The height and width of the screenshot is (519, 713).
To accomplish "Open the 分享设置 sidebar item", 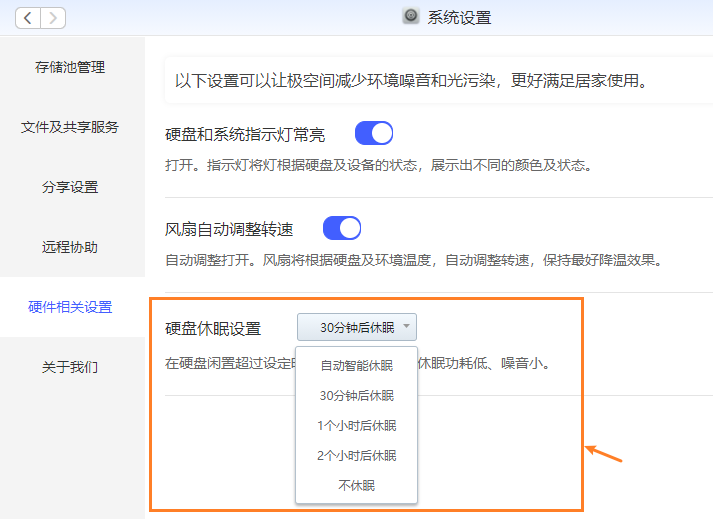I will 70,187.
